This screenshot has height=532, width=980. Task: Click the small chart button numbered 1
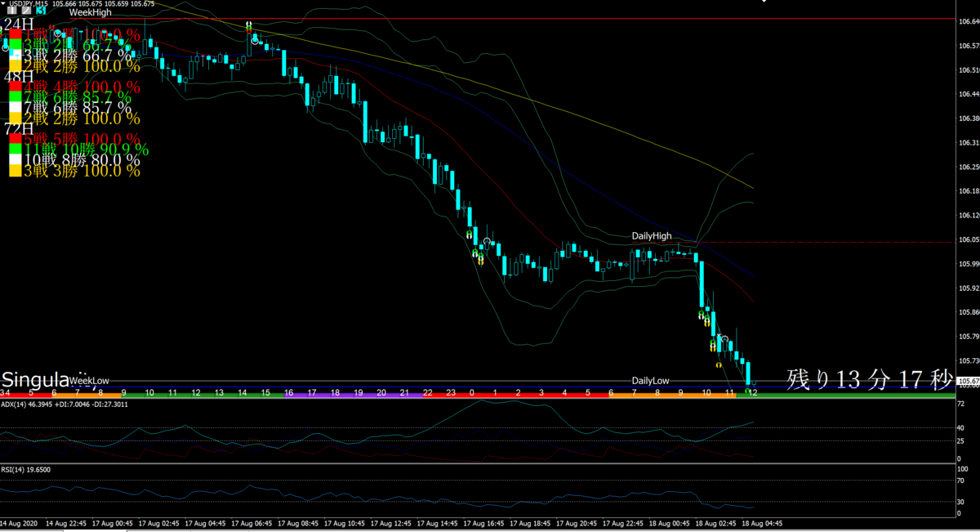click(x=11, y=11)
